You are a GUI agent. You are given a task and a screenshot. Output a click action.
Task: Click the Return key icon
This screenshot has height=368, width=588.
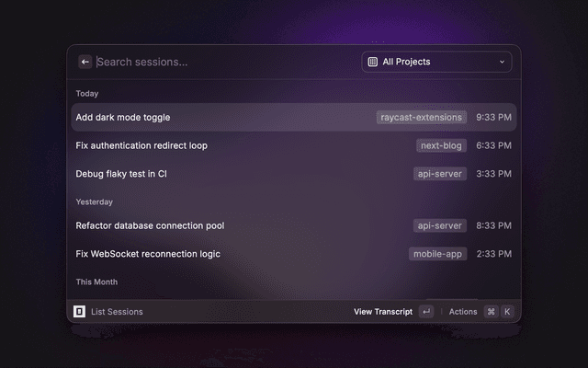tap(426, 312)
